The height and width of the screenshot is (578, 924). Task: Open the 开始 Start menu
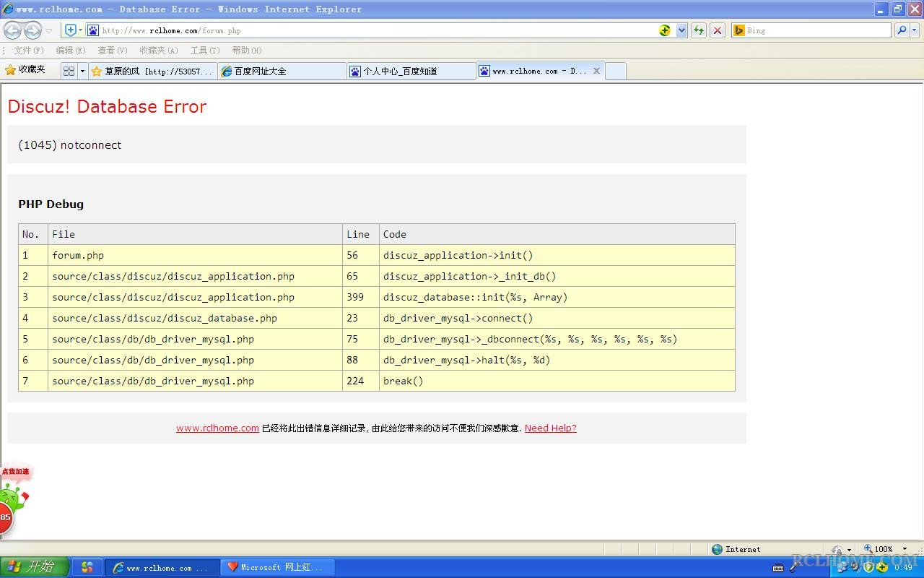pyautogui.click(x=34, y=567)
